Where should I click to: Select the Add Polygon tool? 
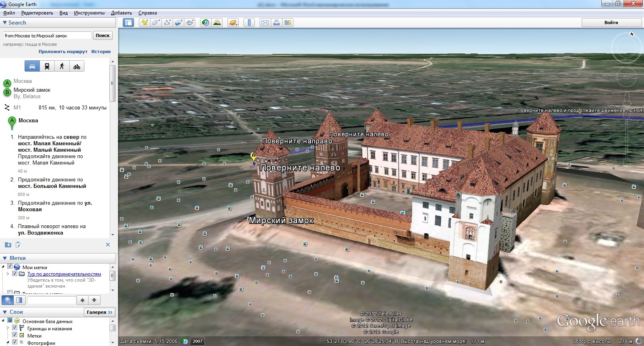pyautogui.click(x=156, y=23)
